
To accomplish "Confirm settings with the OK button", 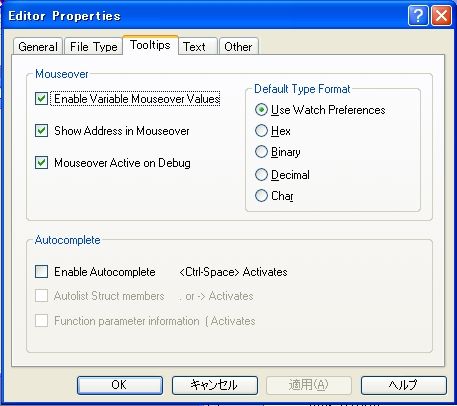I will click(x=120, y=385).
